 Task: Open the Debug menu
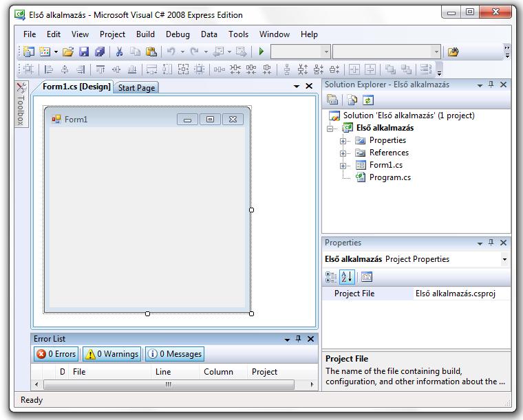178,34
